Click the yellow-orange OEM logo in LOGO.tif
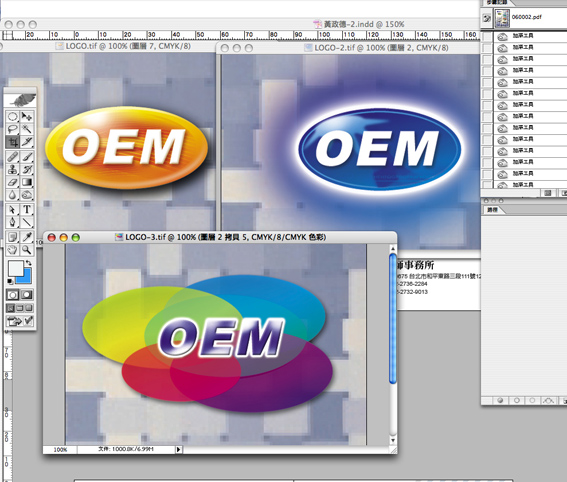 [126, 147]
